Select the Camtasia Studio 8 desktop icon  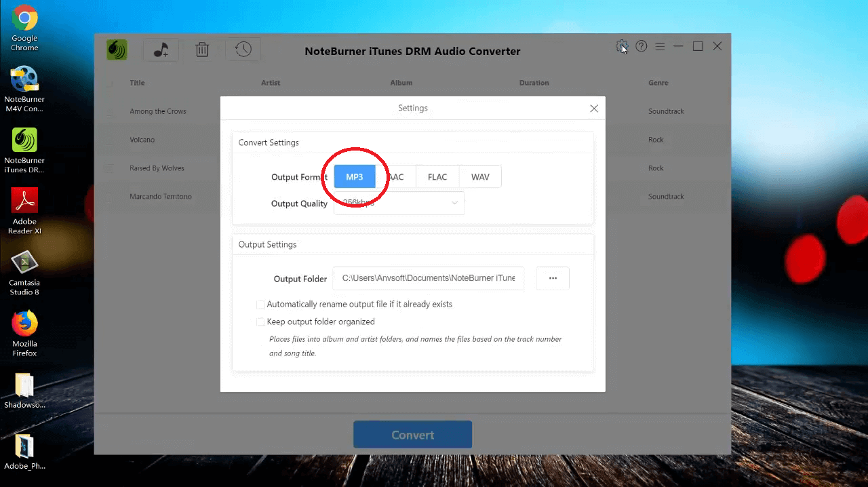[x=24, y=272]
